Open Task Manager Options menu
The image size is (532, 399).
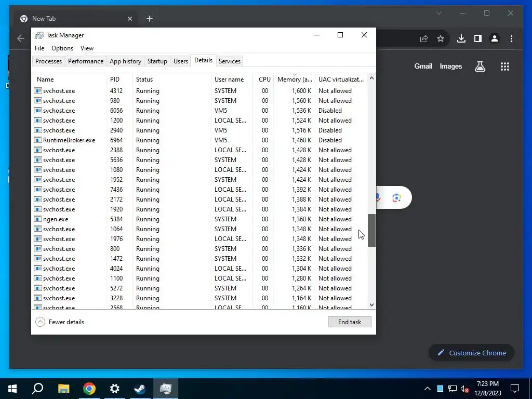tap(62, 48)
